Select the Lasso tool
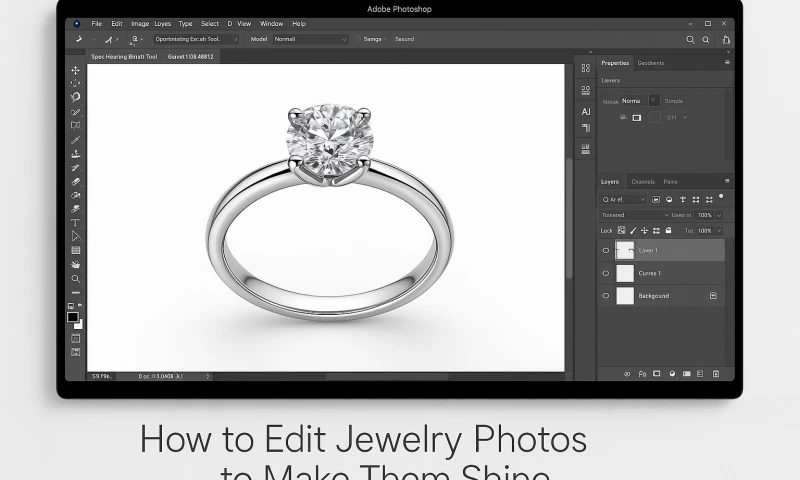 75,97
